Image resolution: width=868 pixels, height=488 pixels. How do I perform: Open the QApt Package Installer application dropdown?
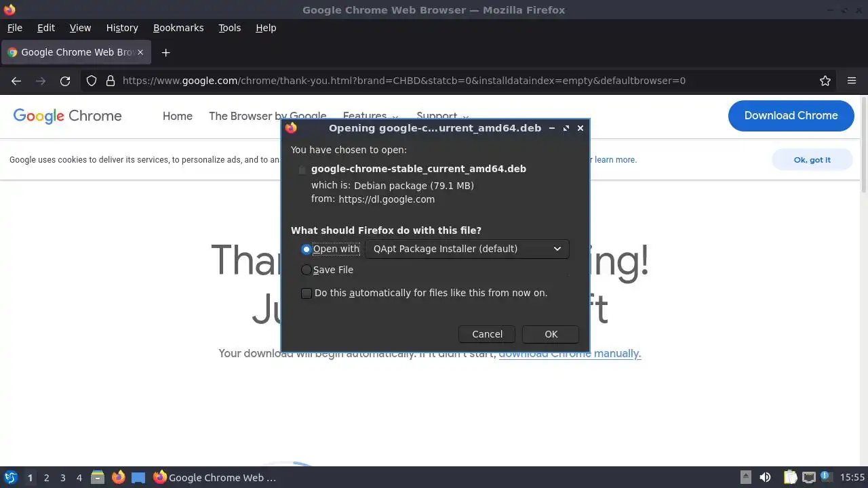(467, 249)
